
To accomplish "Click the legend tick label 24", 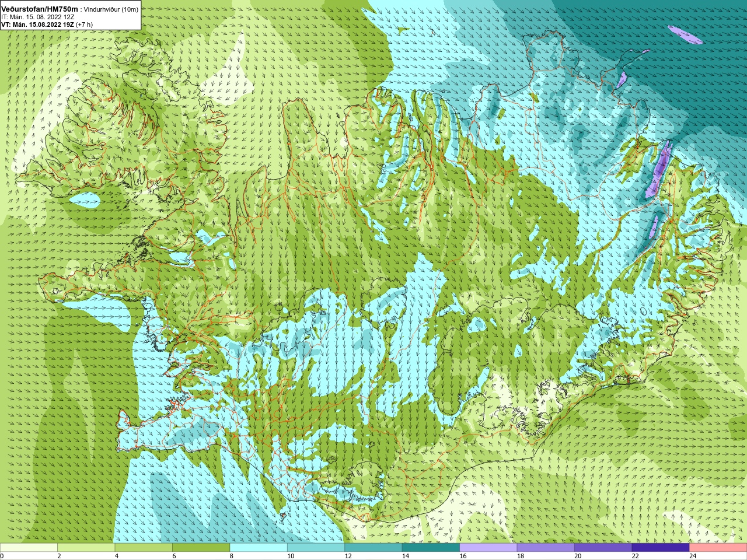I will coord(693,556).
